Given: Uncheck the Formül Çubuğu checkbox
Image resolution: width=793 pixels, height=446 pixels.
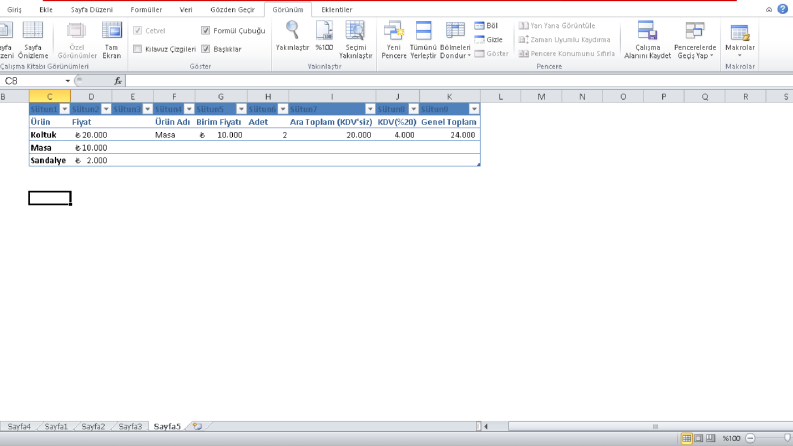Looking at the screenshot, I should pyautogui.click(x=205, y=30).
